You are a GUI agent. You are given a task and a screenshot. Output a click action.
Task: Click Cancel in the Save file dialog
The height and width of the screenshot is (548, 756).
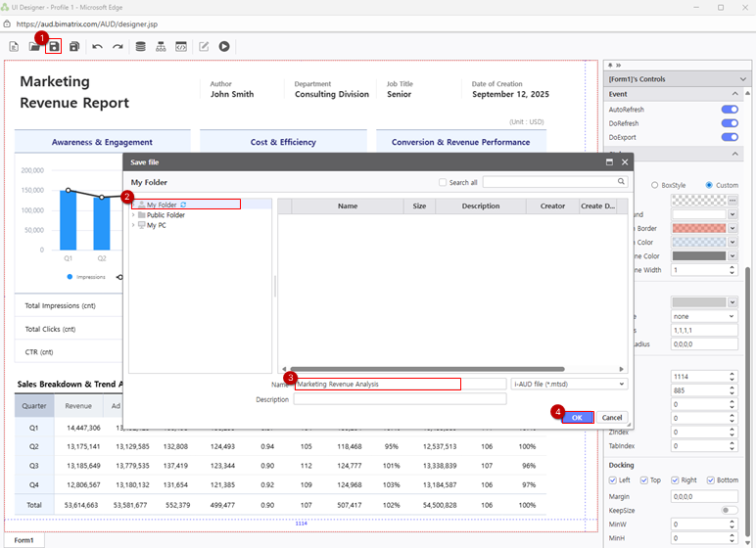(612, 417)
